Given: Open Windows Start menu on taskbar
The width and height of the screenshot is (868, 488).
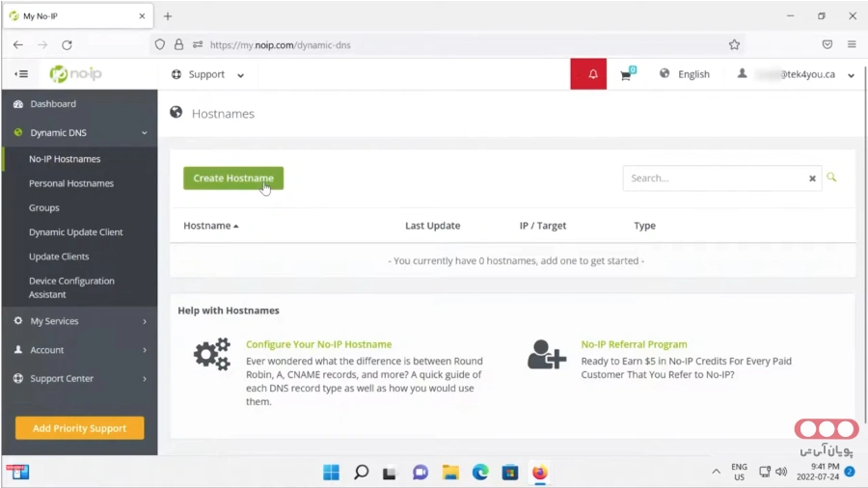Looking at the screenshot, I should pyautogui.click(x=331, y=473).
